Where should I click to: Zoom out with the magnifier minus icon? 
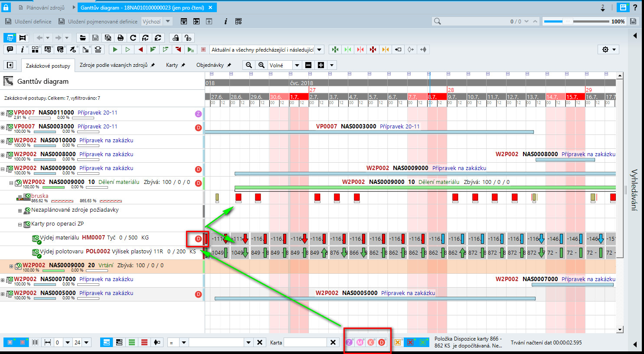click(x=248, y=65)
